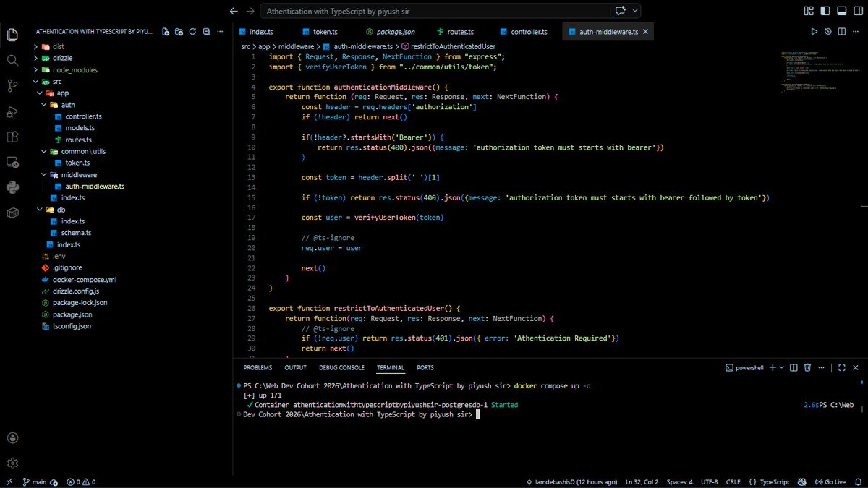Create a new file in the Explorer
The width and height of the screenshot is (868, 488).
click(165, 31)
